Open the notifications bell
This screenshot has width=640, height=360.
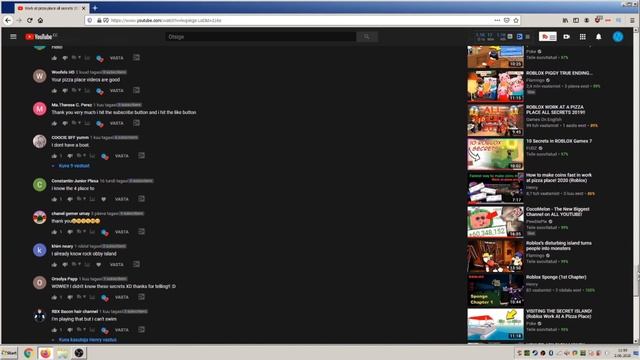tap(598, 37)
